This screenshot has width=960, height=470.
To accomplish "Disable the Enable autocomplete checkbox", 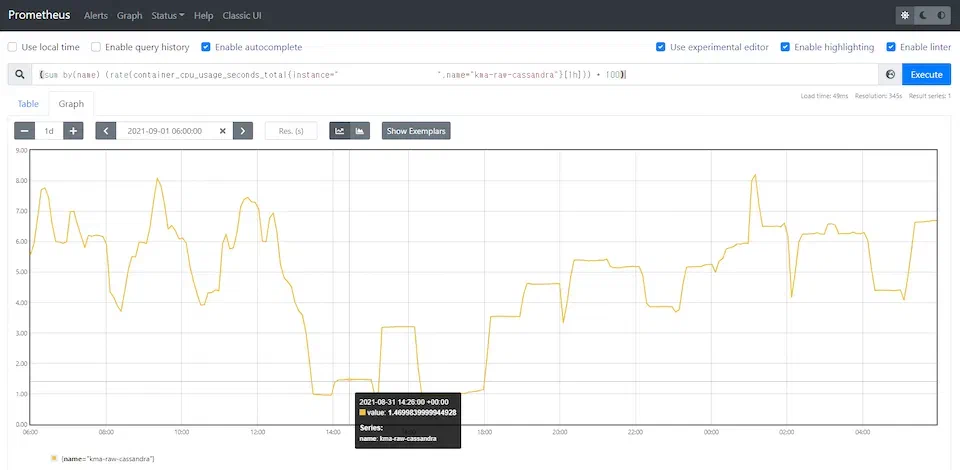I will (x=206, y=47).
